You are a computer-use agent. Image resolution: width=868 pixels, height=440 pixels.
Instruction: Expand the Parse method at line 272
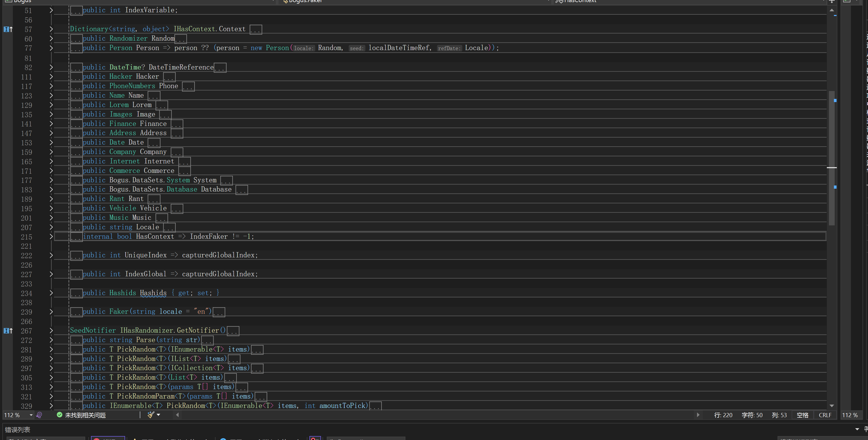[x=51, y=340]
